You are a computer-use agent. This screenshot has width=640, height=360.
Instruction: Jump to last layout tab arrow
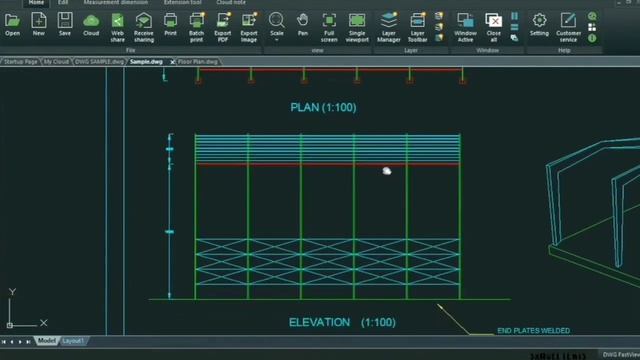(28, 341)
